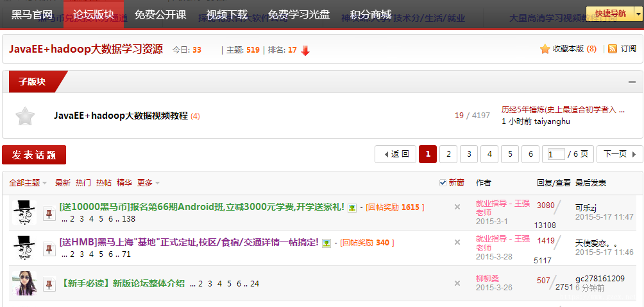Click image attachment icon on 黑马上海基地 thread
Image resolution: width=644 pixels, height=307 pixels.
coord(326,243)
